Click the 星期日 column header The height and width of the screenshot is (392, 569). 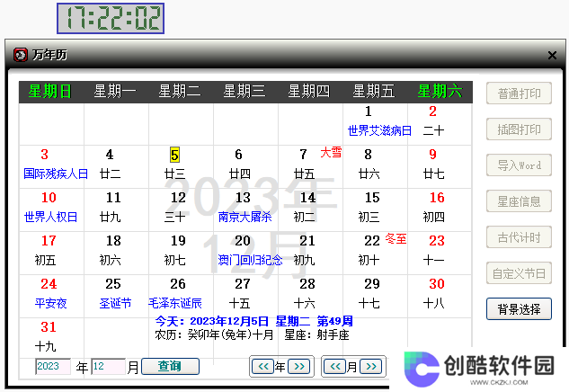pos(49,91)
